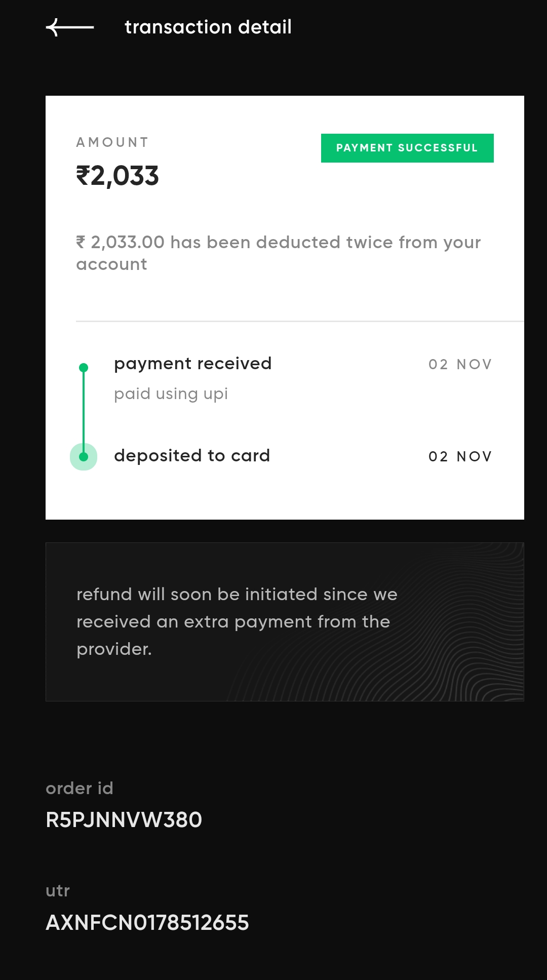Click the order id label
547x980 pixels.
point(80,789)
